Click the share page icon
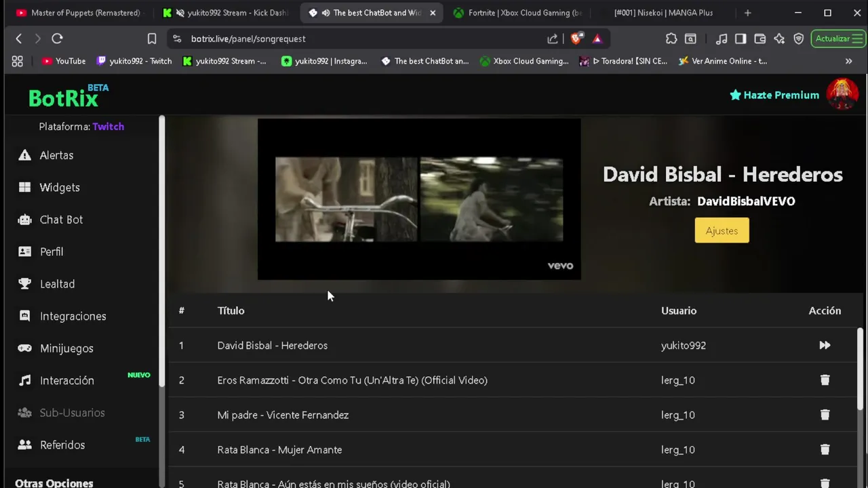This screenshot has width=868, height=488. (553, 39)
